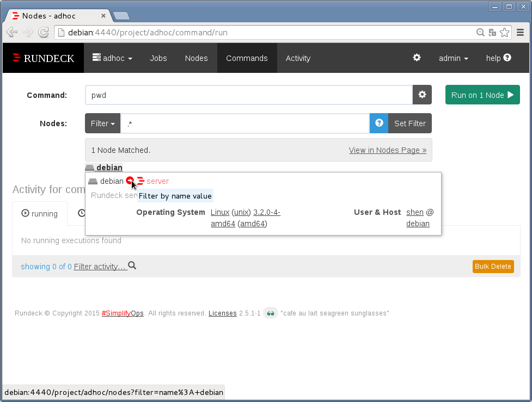This screenshot has height=402, width=532.
Task: Click the browser address bar URL
Action: click(x=148, y=33)
